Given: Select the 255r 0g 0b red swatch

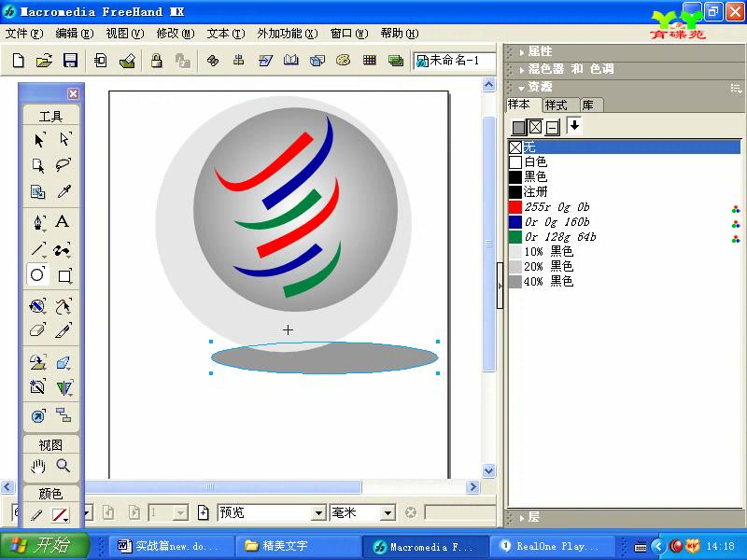Looking at the screenshot, I should point(625,207).
